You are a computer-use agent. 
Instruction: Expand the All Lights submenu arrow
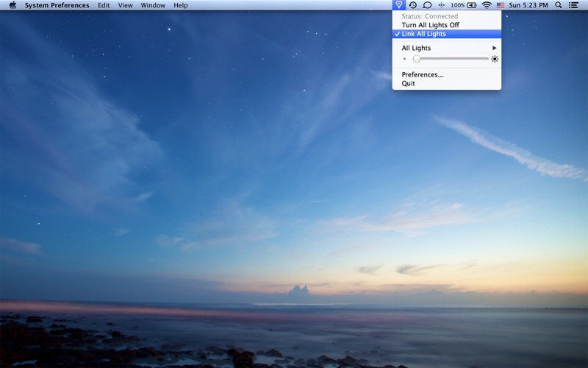click(x=494, y=48)
